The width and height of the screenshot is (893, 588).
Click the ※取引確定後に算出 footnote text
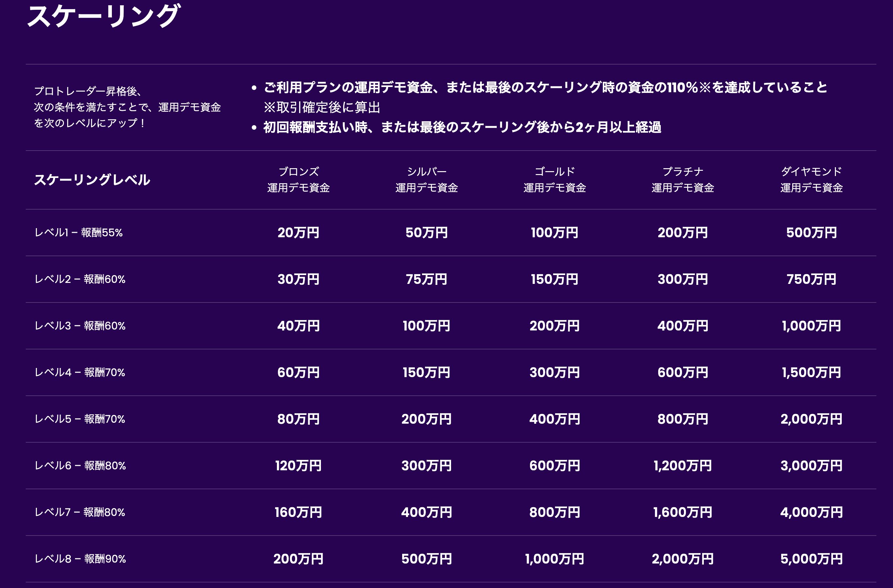[322, 107]
